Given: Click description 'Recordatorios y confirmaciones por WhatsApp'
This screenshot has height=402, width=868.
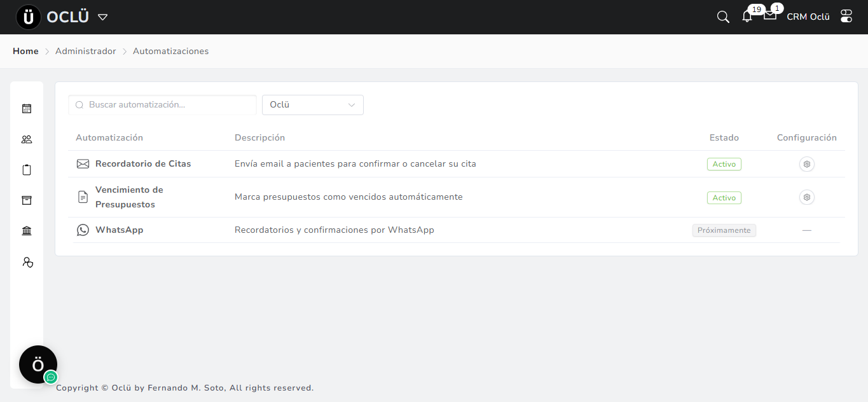Looking at the screenshot, I should click(334, 230).
